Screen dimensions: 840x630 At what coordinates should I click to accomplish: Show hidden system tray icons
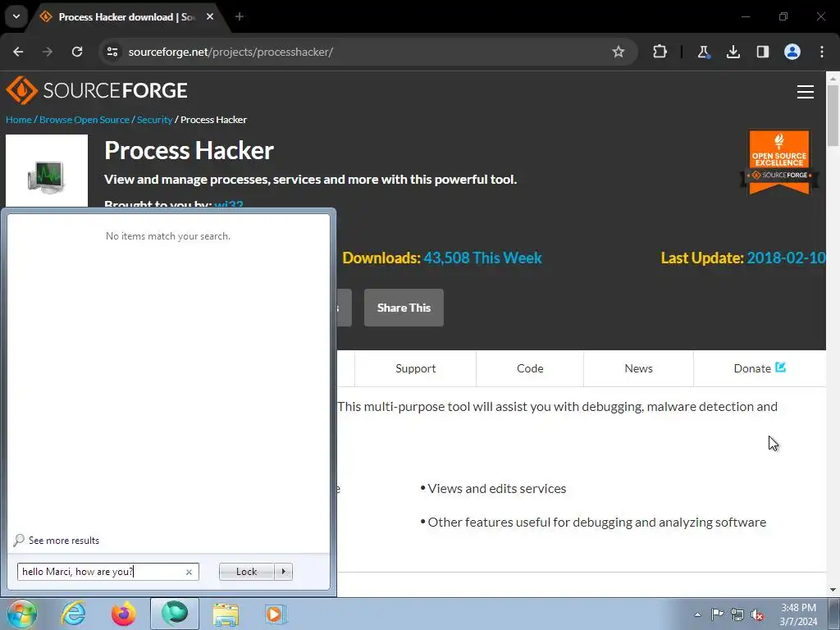[x=697, y=614]
